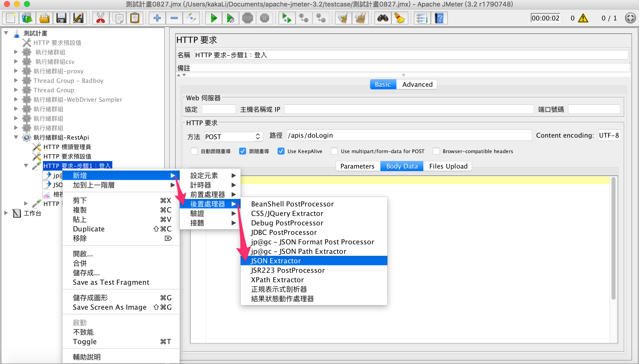Enable Browser-compatible headers checkbox
The height and width of the screenshot is (364, 639).
click(x=436, y=151)
